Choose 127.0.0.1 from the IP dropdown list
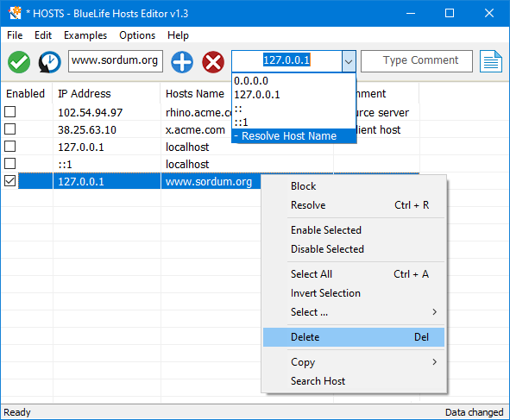Screen dimensions: 510x420 [x=293, y=95]
